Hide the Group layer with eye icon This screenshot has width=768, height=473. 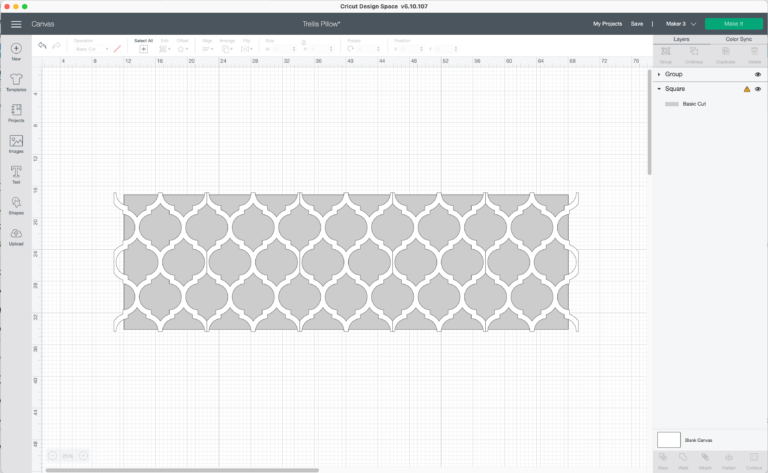click(758, 74)
